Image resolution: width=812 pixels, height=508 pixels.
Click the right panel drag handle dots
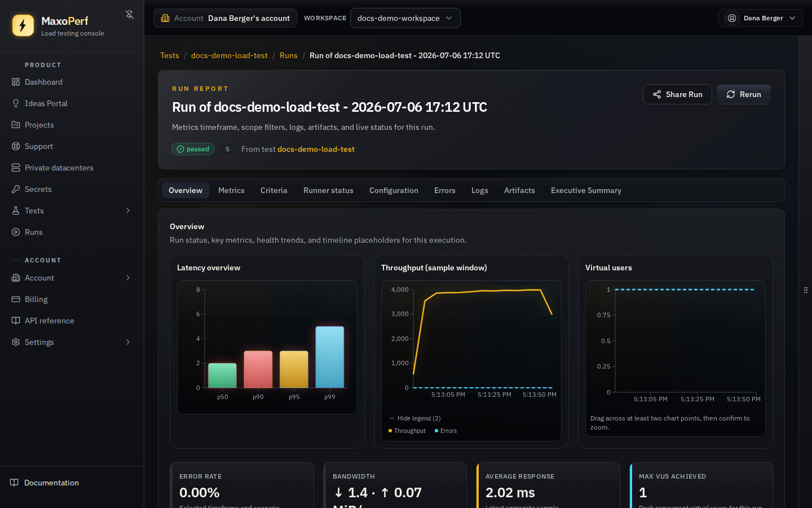[806, 290]
